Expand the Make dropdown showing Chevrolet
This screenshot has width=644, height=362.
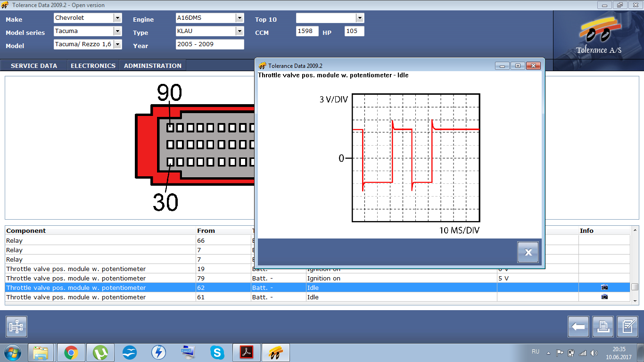117,18
